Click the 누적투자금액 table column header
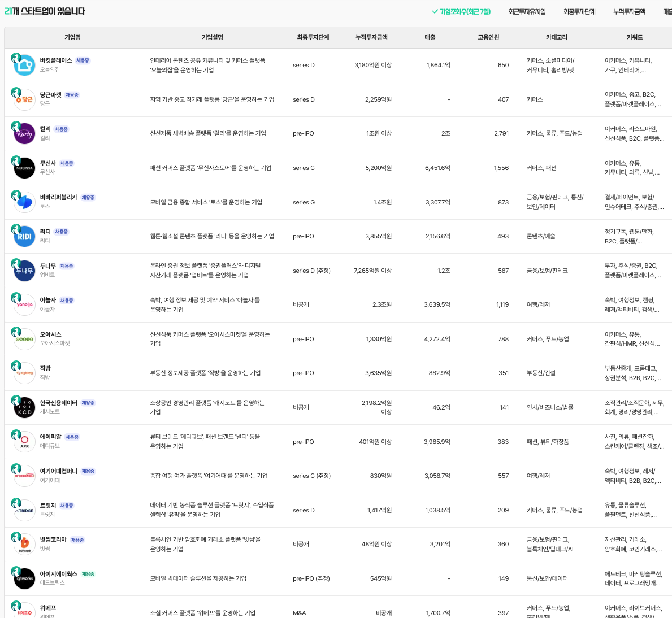Viewport: 672px width, 618px height. (x=371, y=37)
